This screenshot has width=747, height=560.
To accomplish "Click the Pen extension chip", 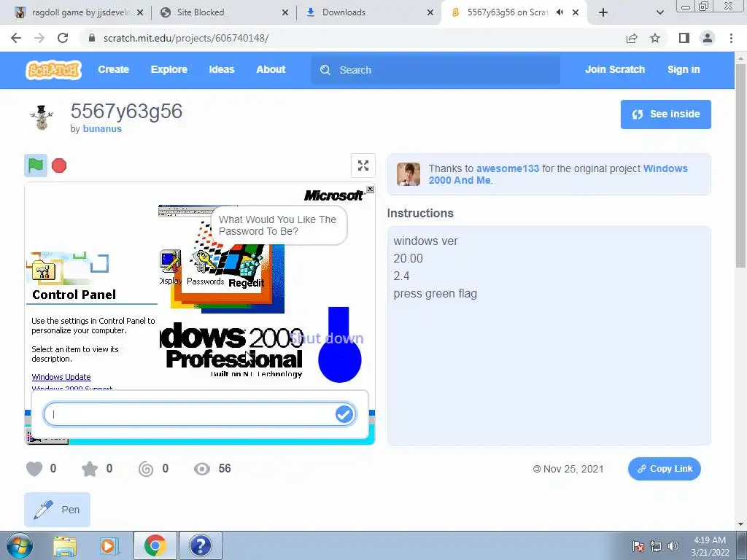I will pyautogui.click(x=57, y=510).
